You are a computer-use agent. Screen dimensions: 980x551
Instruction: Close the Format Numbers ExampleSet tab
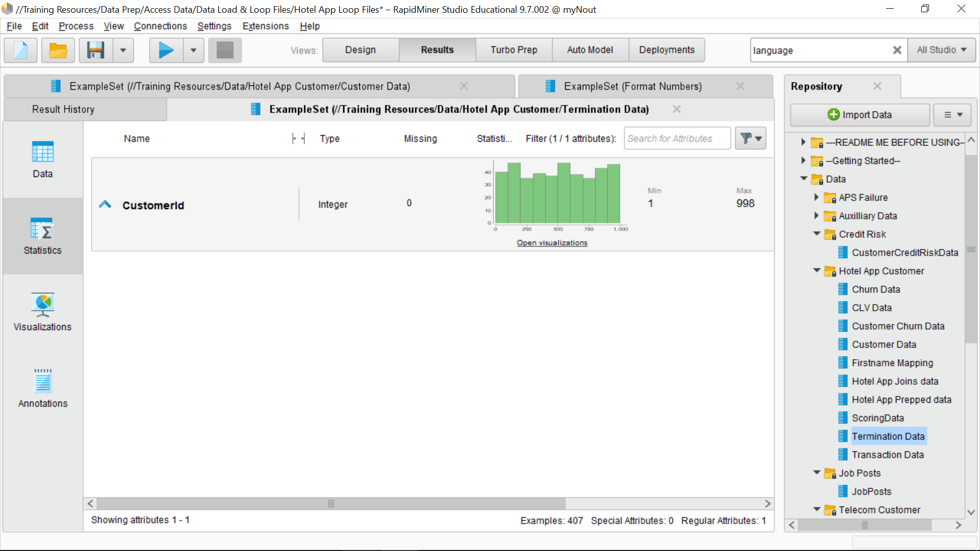tap(740, 86)
